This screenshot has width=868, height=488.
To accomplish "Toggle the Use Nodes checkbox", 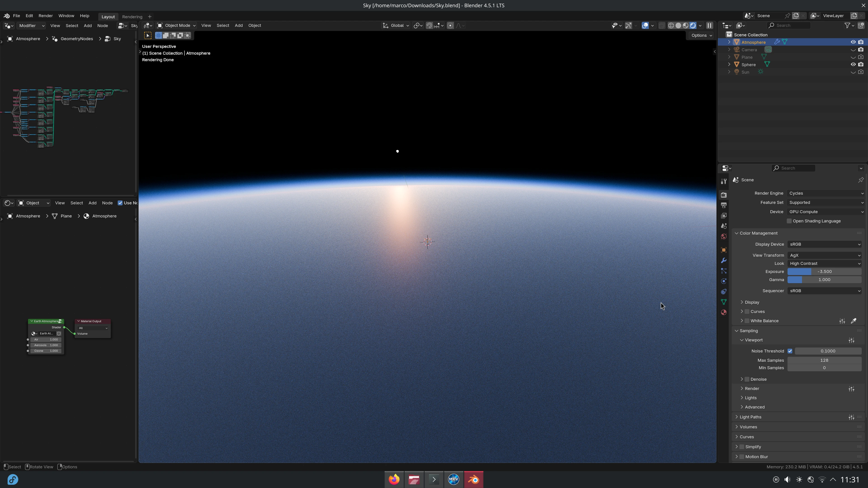I will pyautogui.click(x=120, y=203).
